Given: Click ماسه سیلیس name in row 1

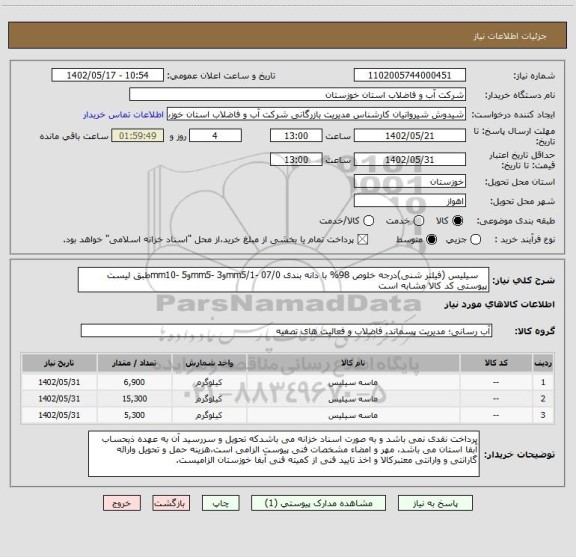Looking at the screenshot, I should 353,382.
